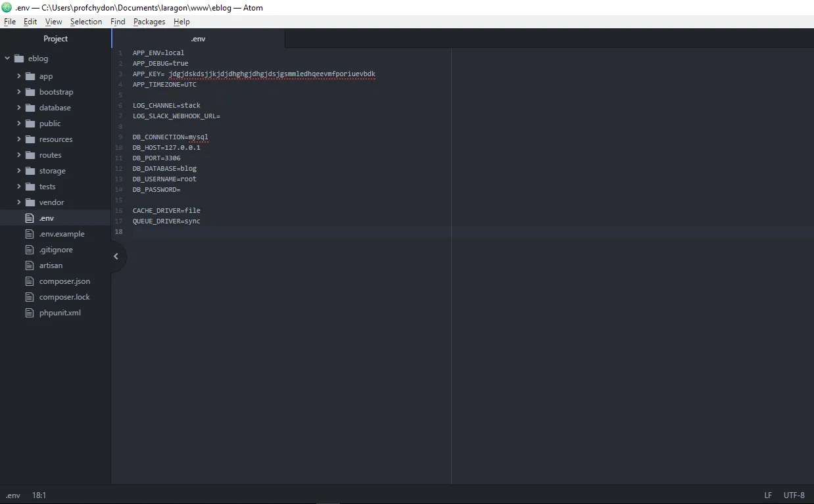Open .env.example from the tree
Image resolution: width=814 pixels, height=504 pixels.
coord(62,234)
